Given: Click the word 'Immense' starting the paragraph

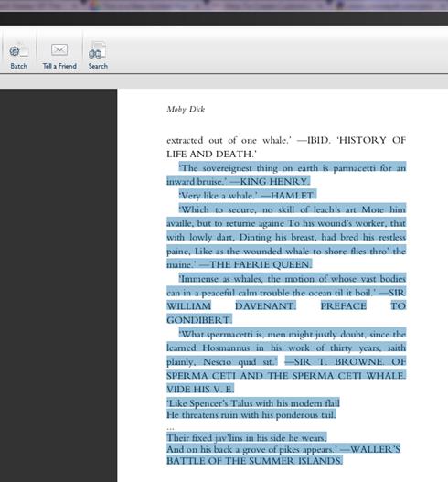Looking at the screenshot, I should pos(199,279).
